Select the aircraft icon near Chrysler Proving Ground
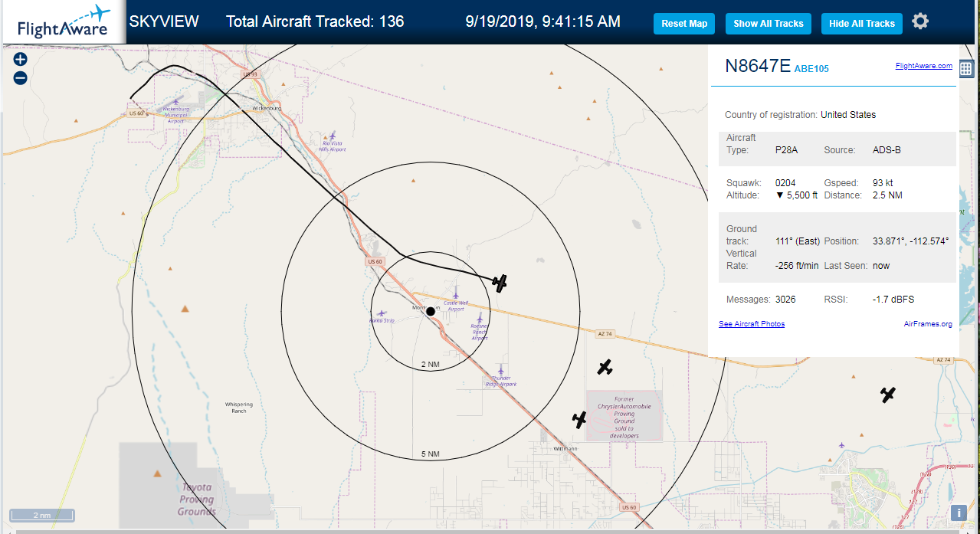Screen dimensions: 980x534 580,420
